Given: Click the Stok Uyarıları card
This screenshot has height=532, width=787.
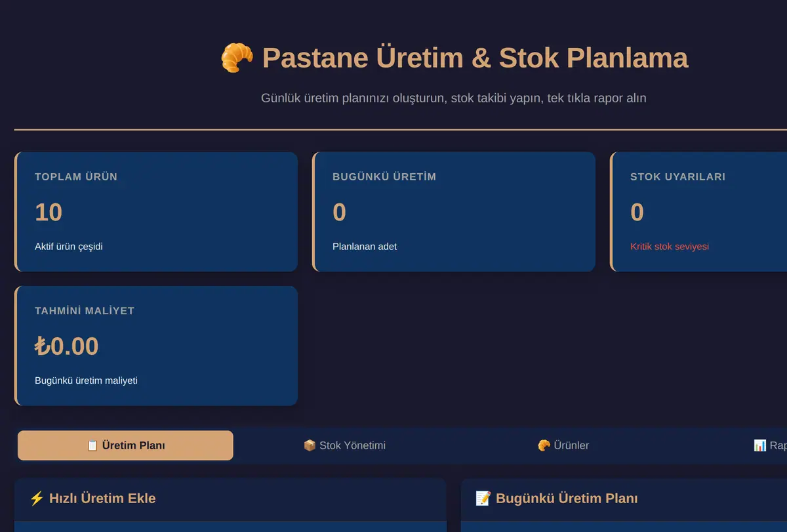Looking at the screenshot, I should click(698, 212).
